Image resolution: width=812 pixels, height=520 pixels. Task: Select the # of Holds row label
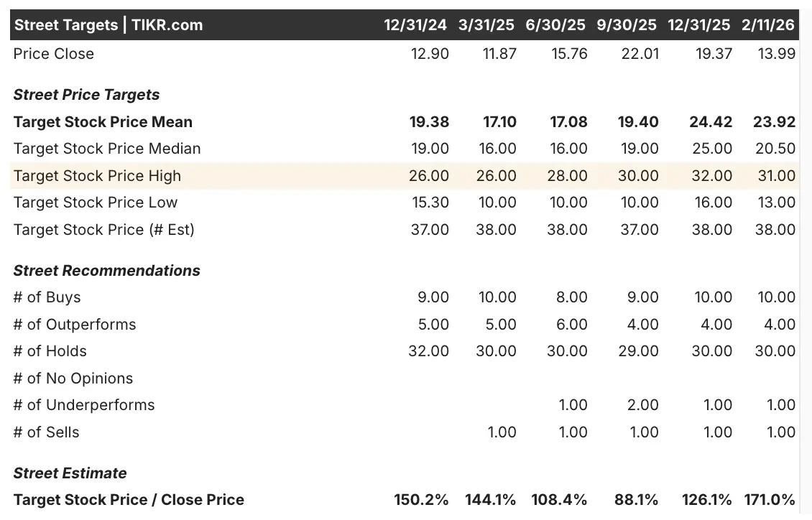50,351
